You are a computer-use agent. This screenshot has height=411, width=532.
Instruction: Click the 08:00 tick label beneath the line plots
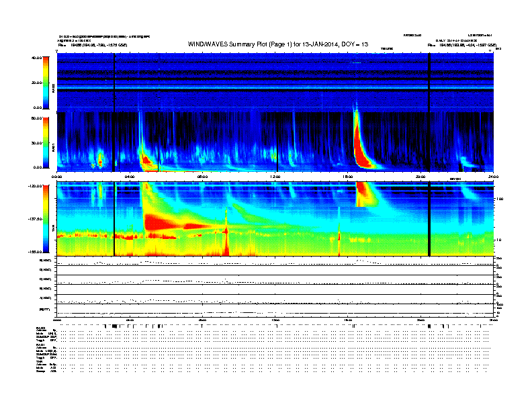tap(203, 320)
